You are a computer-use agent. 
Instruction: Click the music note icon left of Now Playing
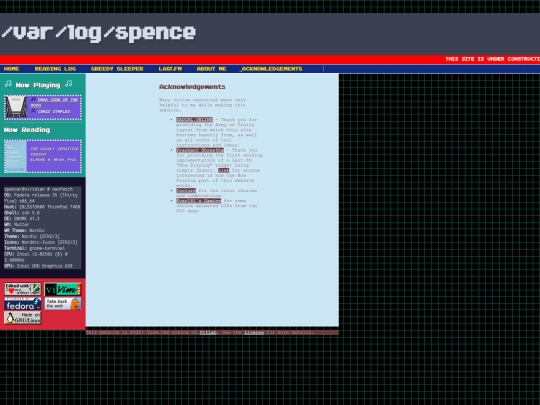coord(8,84)
